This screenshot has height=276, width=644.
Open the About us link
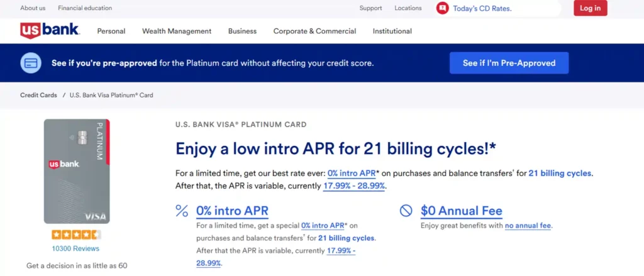pyautogui.click(x=33, y=8)
